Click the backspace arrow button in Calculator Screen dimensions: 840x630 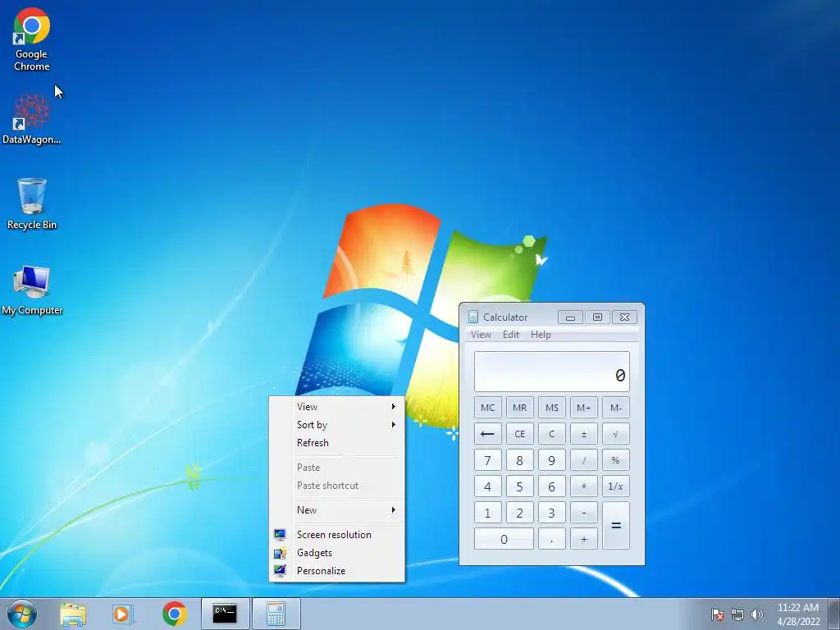(488, 434)
